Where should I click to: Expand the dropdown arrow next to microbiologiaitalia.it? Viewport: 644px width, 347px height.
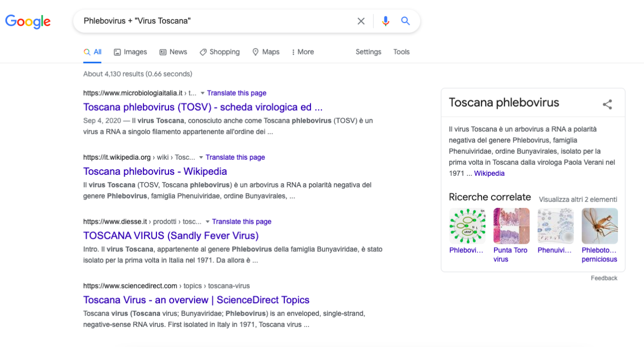click(202, 93)
